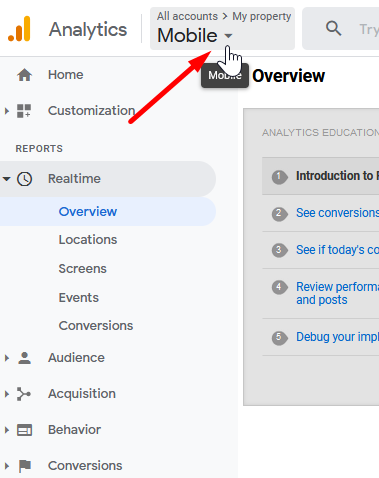Click the Google Analytics bar chart logo
Image resolution: width=379 pixels, height=478 pixels.
[19, 29]
